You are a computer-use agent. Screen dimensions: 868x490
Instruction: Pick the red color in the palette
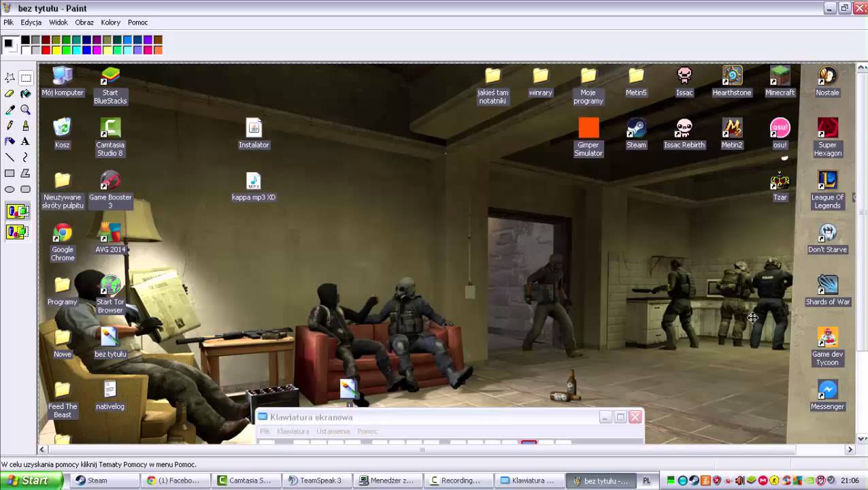(46, 50)
